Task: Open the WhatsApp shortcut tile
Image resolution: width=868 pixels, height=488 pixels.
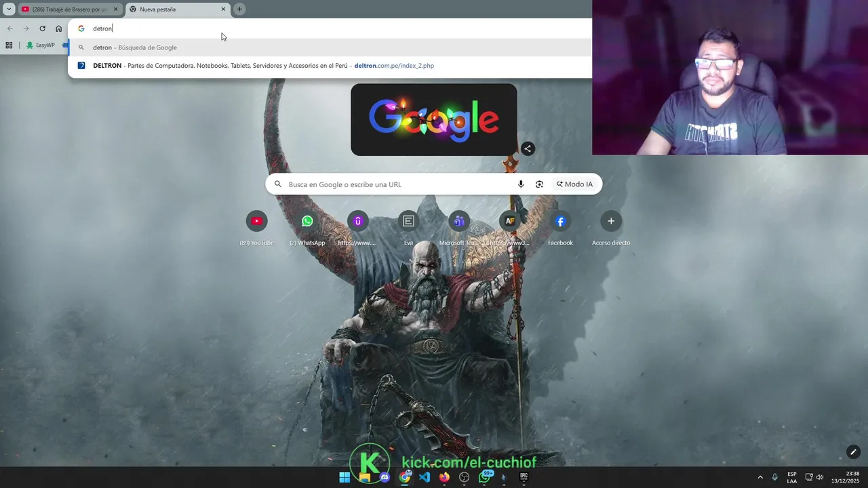Action: [x=307, y=228]
